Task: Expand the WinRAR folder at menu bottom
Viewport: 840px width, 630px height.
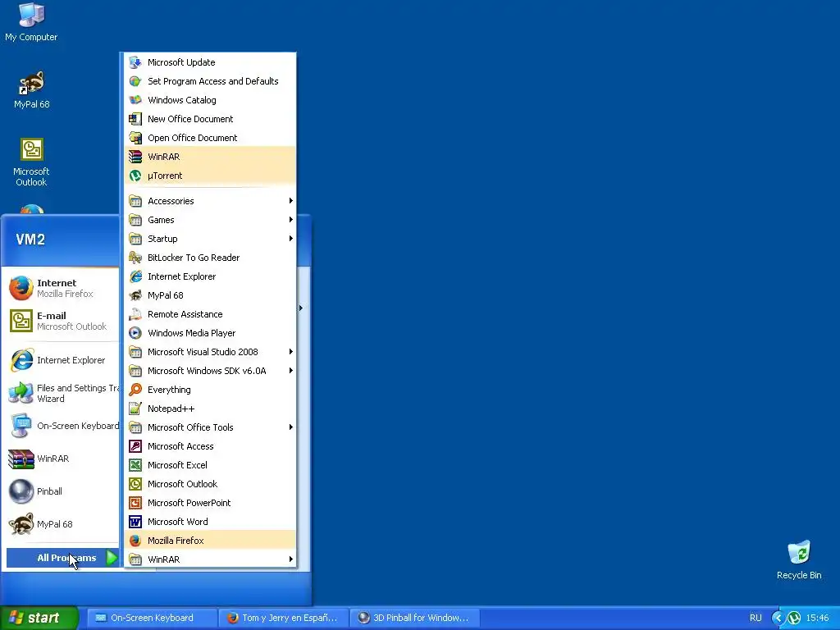Action: coord(210,559)
